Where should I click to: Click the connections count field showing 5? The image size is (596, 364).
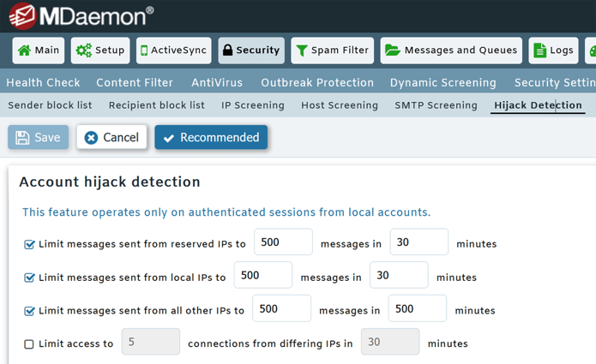coord(151,342)
